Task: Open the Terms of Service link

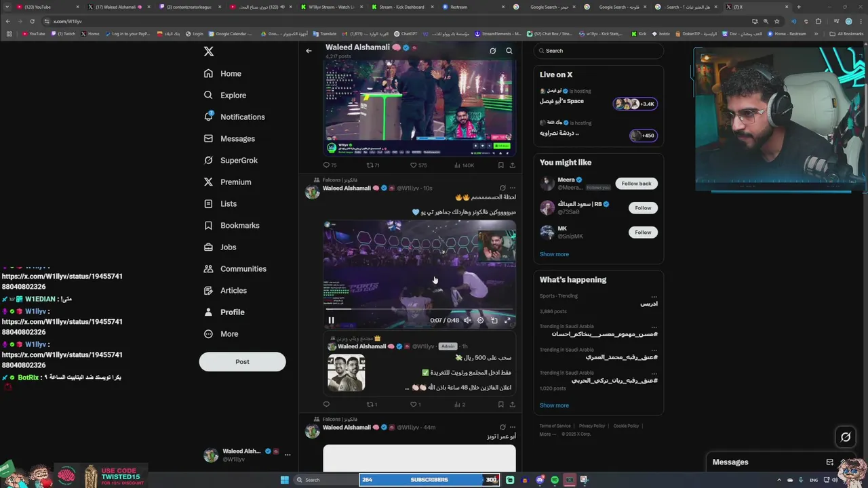Action: [555, 426]
